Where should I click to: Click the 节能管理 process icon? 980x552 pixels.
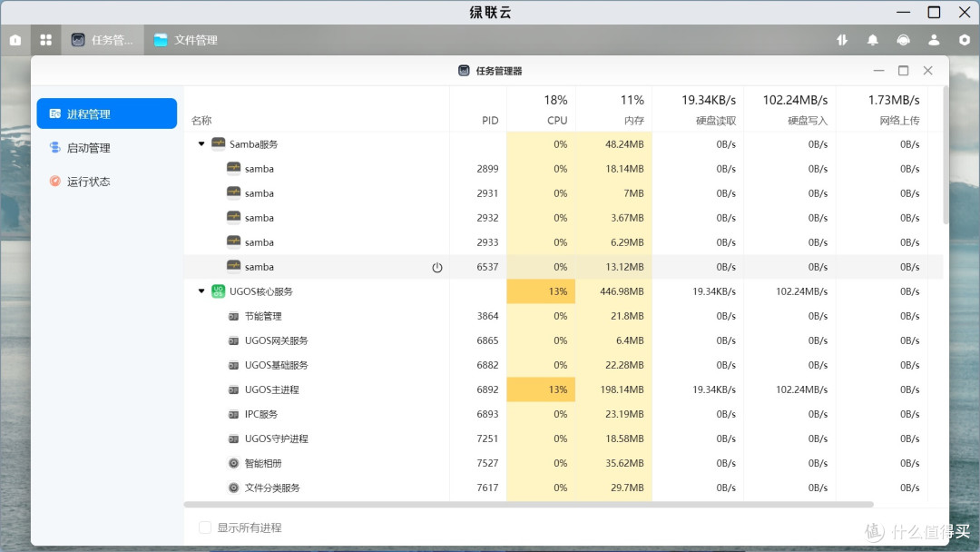234,316
